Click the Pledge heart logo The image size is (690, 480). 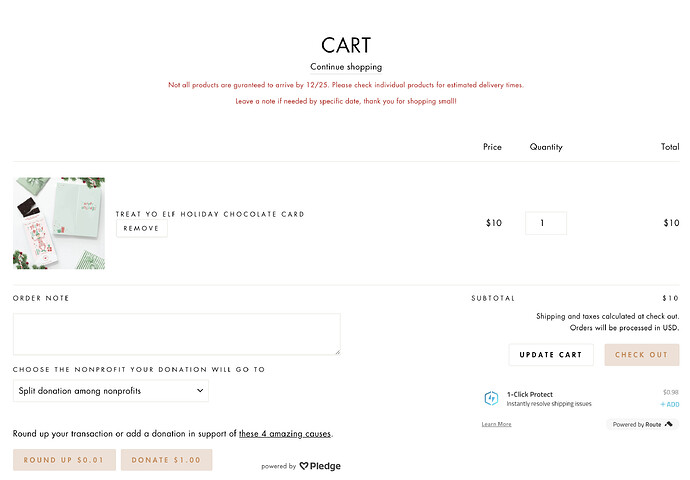(304, 466)
